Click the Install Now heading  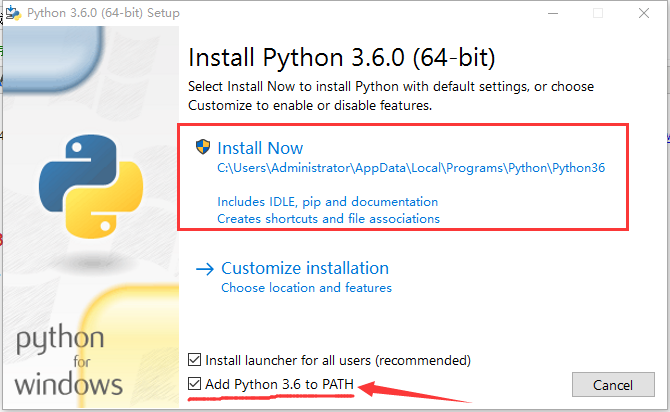pyautogui.click(x=260, y=148)
